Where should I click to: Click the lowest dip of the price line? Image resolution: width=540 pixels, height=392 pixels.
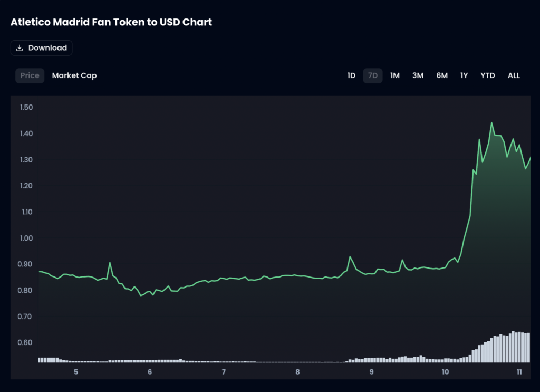141,295
